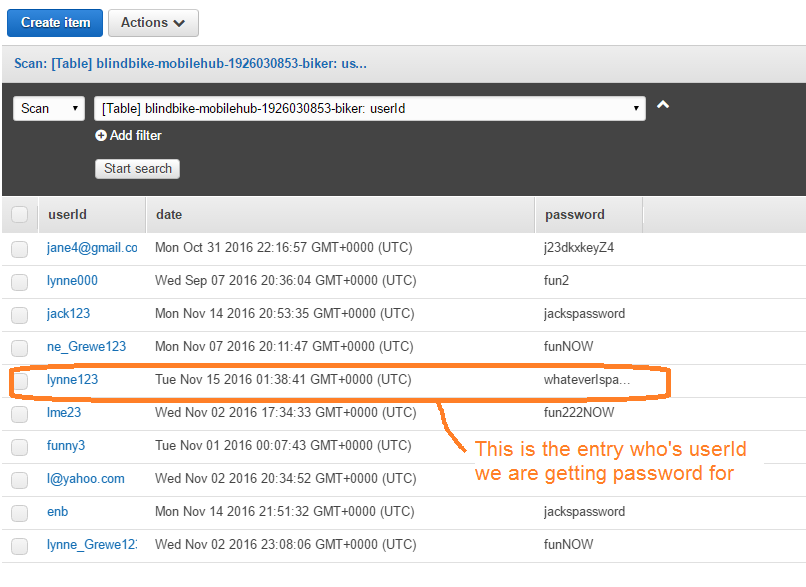Click the plus icon beside Add filter
806x587 pixels.
tap(101, 136)
